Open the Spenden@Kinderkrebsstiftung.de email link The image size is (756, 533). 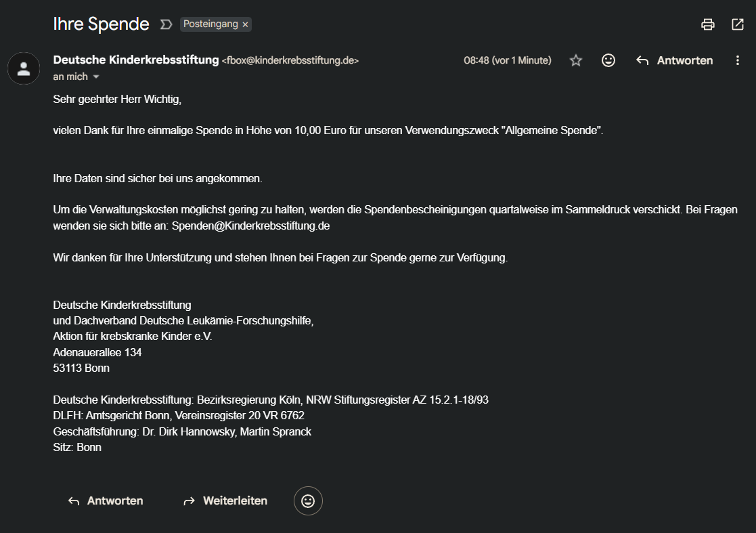250,226
